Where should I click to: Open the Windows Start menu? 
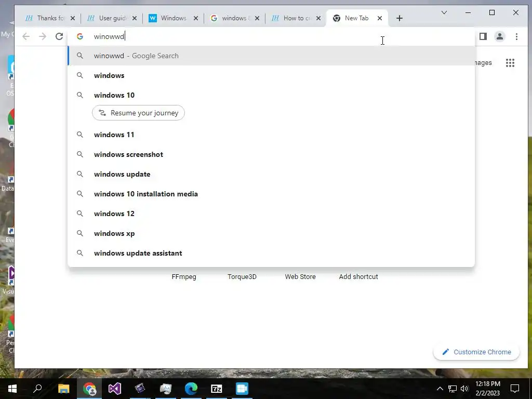(x=12, y=389)
